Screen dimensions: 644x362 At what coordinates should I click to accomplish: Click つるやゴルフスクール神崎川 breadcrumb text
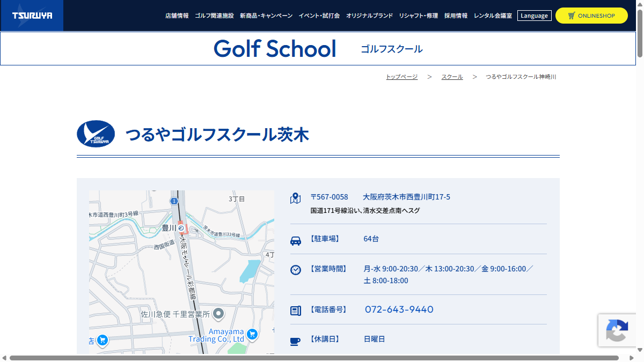(521, 77)
